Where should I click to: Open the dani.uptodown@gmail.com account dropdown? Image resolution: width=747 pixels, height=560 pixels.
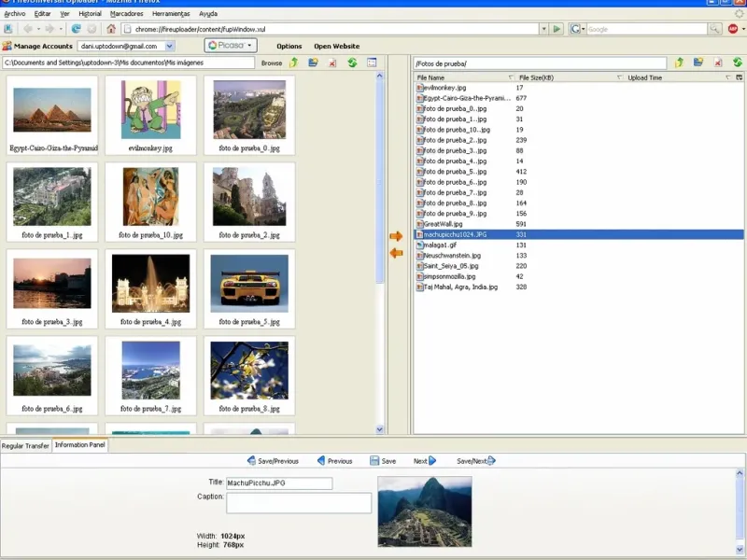126,46
